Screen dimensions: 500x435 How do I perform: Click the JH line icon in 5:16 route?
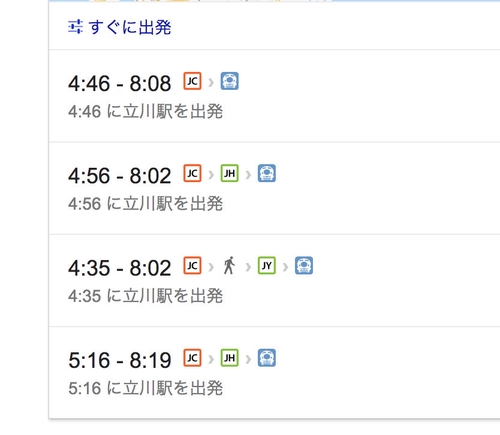tap(230, 358)
